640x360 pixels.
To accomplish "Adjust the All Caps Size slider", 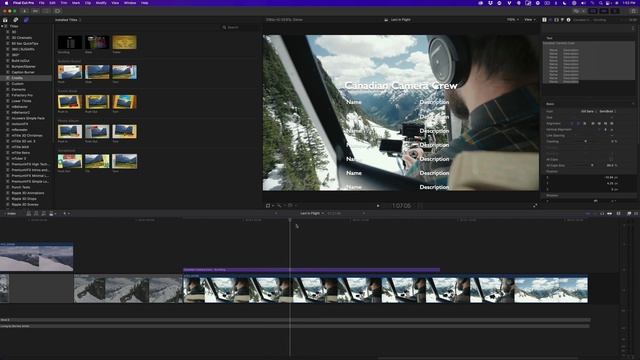I will pyautogui.click(x=592, y=165).
